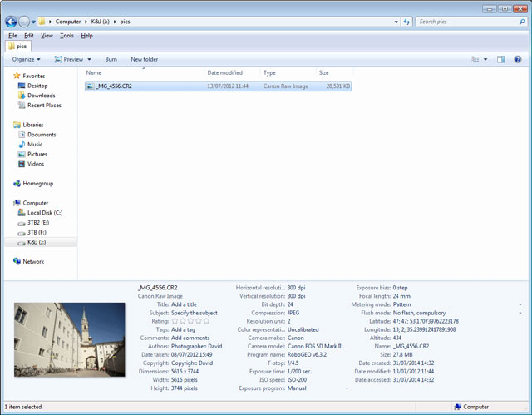532x415 pixels.
Task: Edit Date taken 08/07/2012 15:49
Action: coord(192,354)
